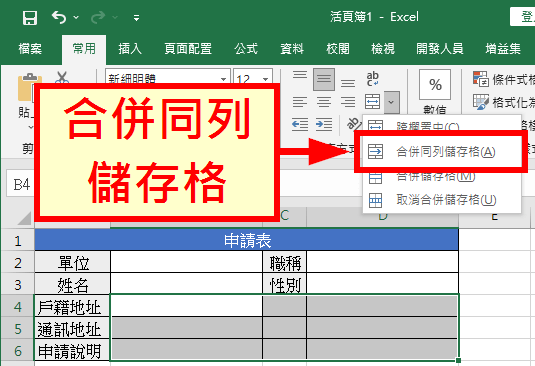The height and width of the screenshot is (366, 535).
Task: Open the 頁面配置 ribbon tab
Action: tap(188, 49)
